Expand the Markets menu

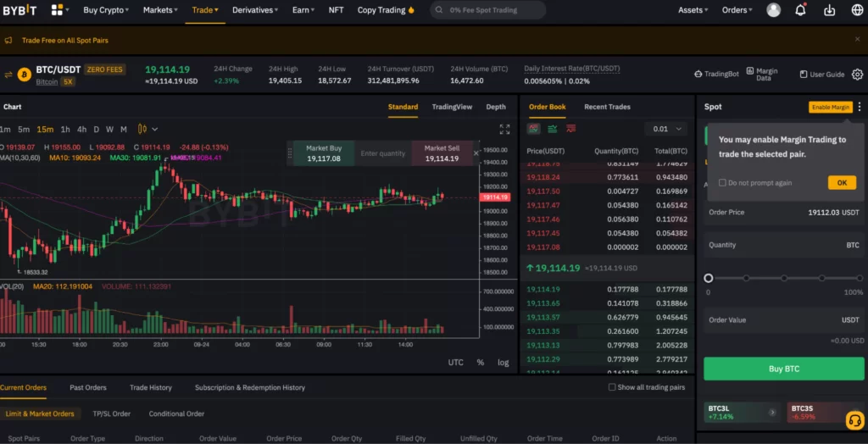point(160,10)
